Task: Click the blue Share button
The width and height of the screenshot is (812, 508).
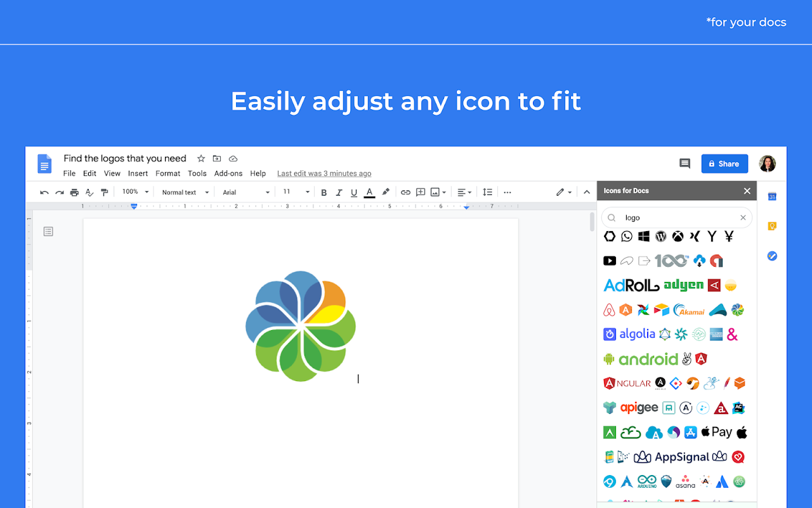Action: point(724,164)
